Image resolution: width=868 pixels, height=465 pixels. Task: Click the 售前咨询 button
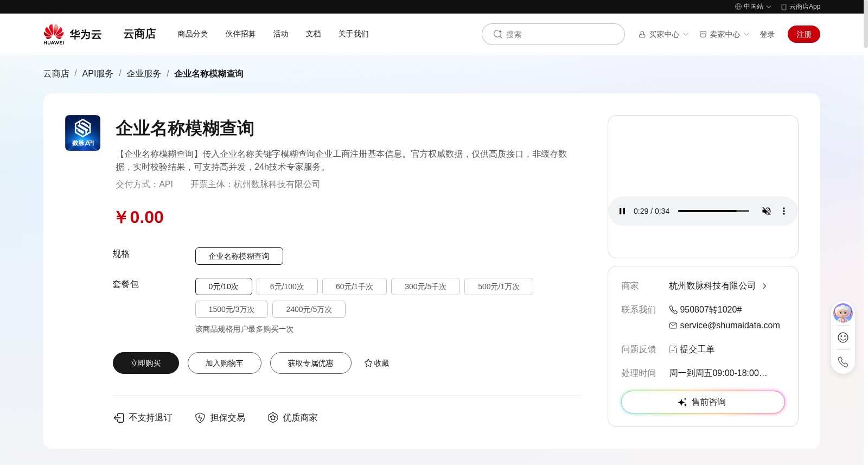(x=703, y=402)
